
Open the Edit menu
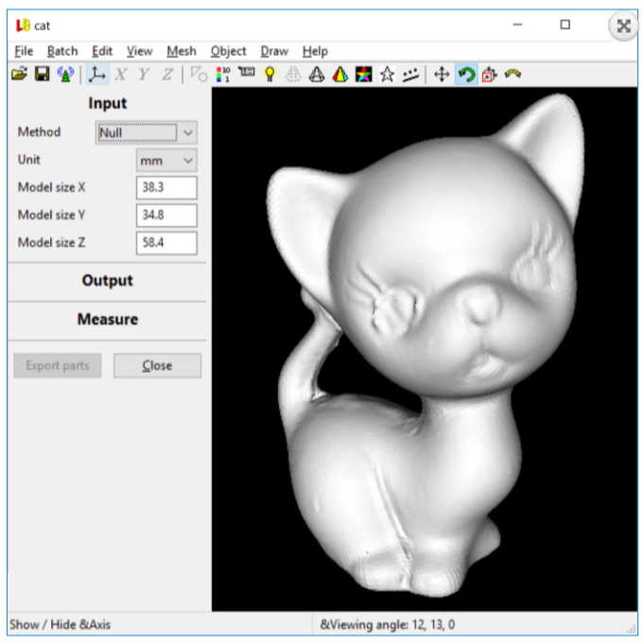coord(102,51)
